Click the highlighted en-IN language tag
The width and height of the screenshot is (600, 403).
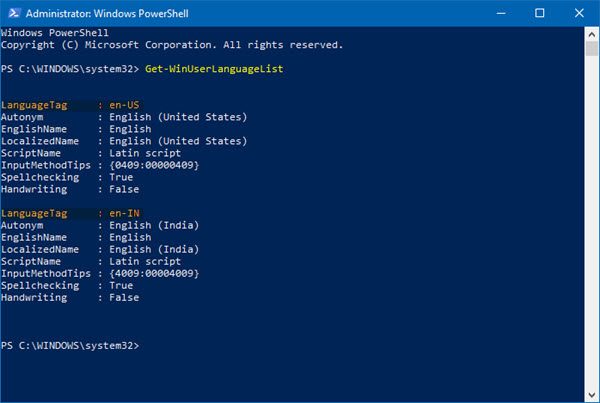click(124, 214)
